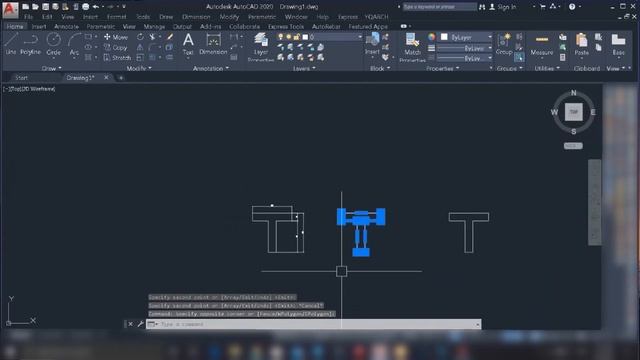Select the Line tool

click(11, 44)
